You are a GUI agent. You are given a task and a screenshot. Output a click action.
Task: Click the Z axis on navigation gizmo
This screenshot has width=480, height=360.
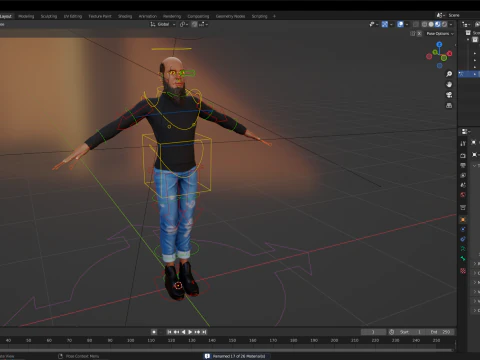(439, 44)
